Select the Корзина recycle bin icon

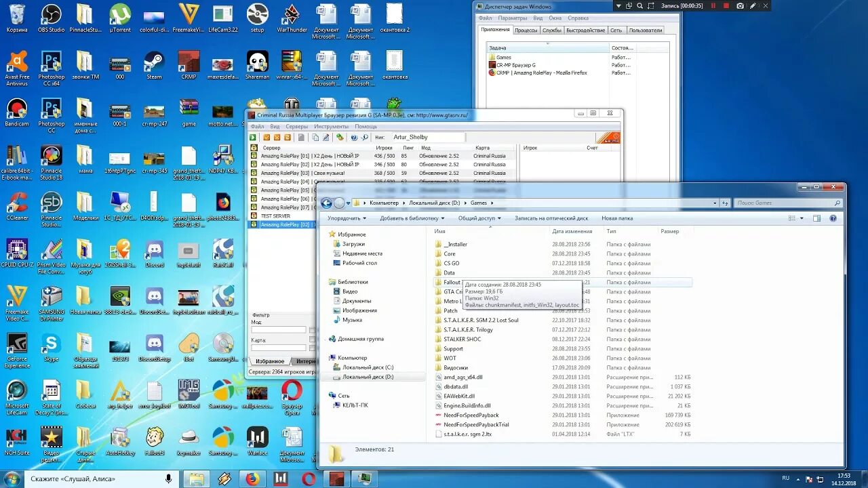click(x=17, y=18)
